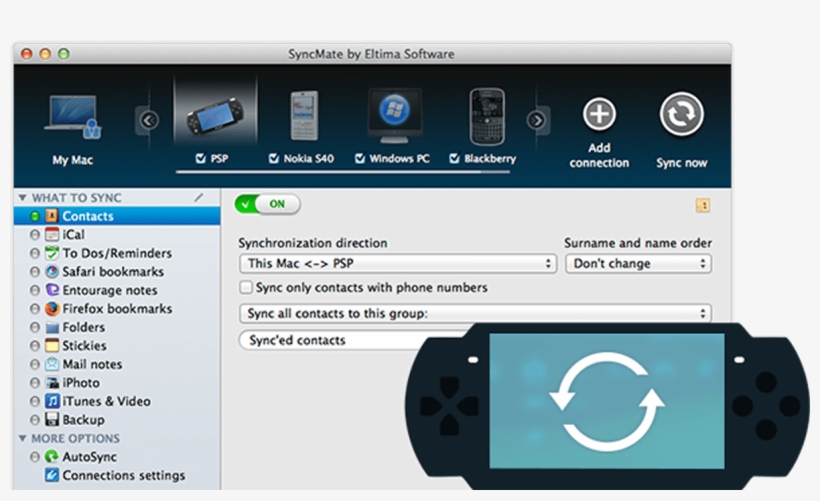This screenshot has width=820, height=501.
Task: Click the AutoSync green icon
Action: [x=51, y=457]
